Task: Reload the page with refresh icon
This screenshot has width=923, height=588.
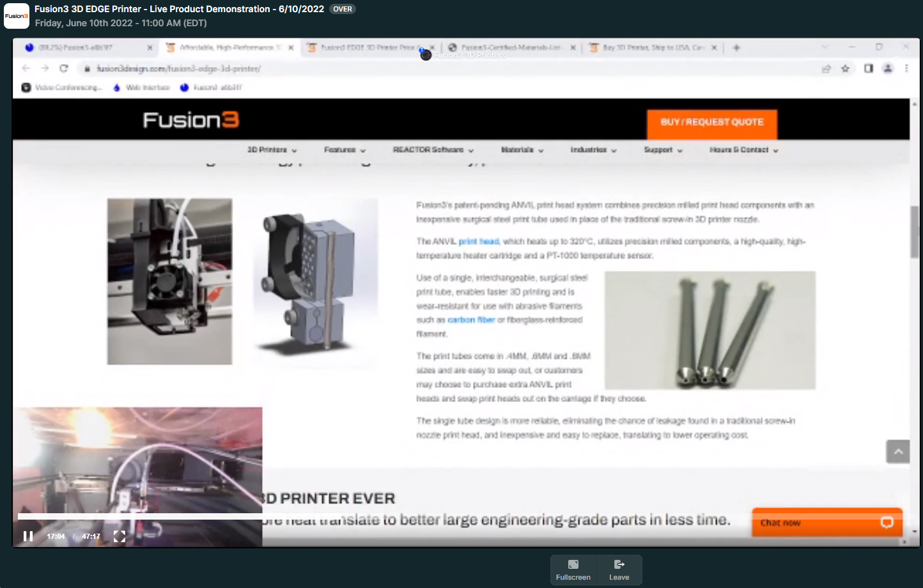Action: [63, 68]
